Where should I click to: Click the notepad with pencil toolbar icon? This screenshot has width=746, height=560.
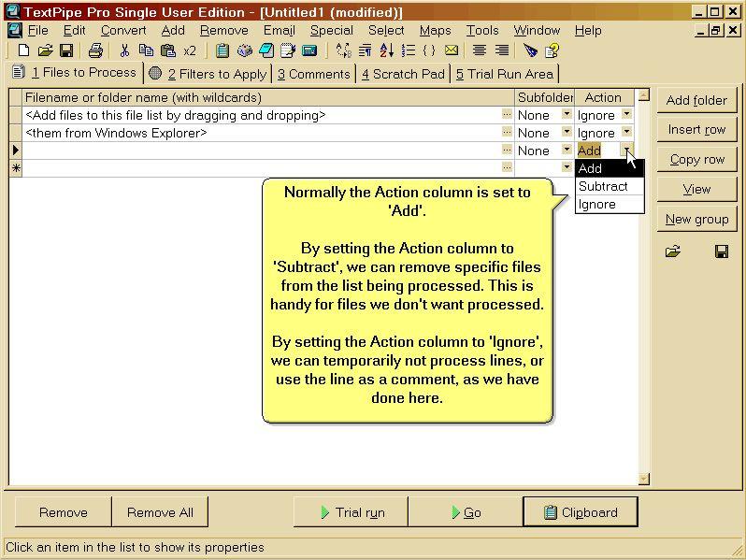(x=288, y=50)
